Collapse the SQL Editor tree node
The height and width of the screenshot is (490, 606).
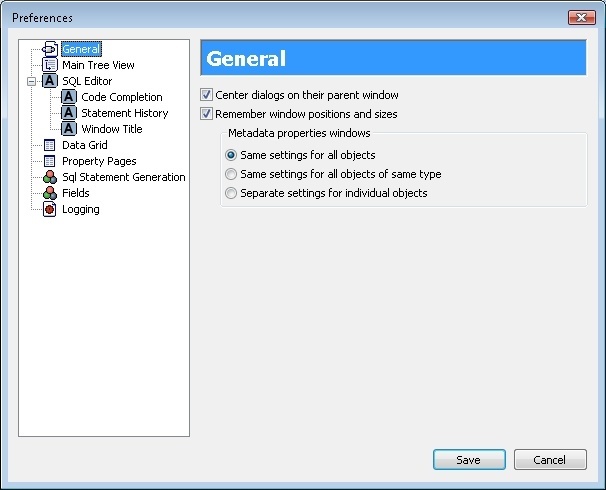(x=32, y=81)
